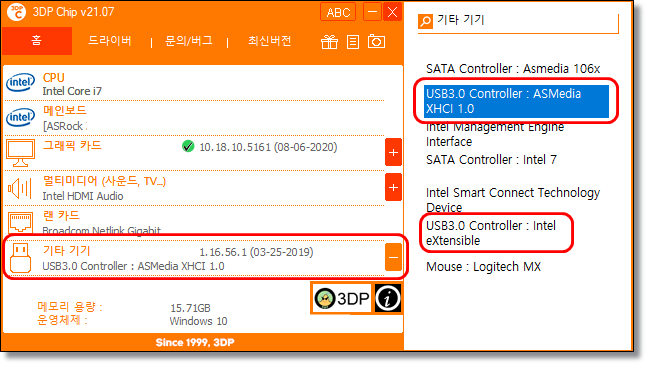This screenshot has height=374, width=646.
Task: Select Mouse : Logitech MX
Action: (483, 267)
